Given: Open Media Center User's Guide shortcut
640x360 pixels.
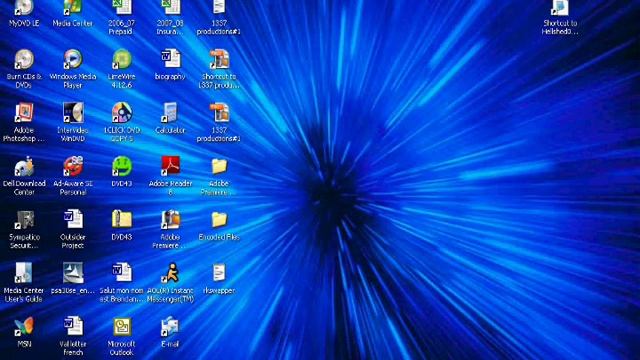Looking at the screenshot, I should coord(24,273).
